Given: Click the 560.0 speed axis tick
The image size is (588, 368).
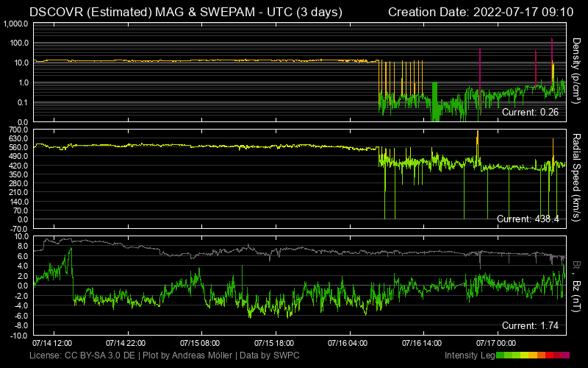Looking at the screenshot, I should tap(19, 148).
